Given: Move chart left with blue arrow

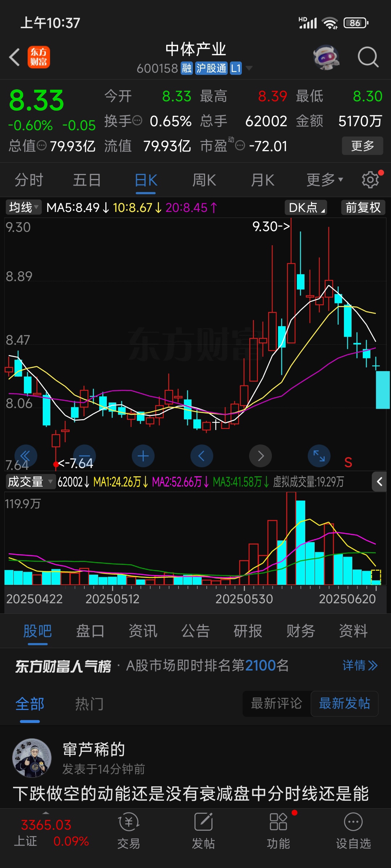Looking at the screenshot, I should point(202,456).
